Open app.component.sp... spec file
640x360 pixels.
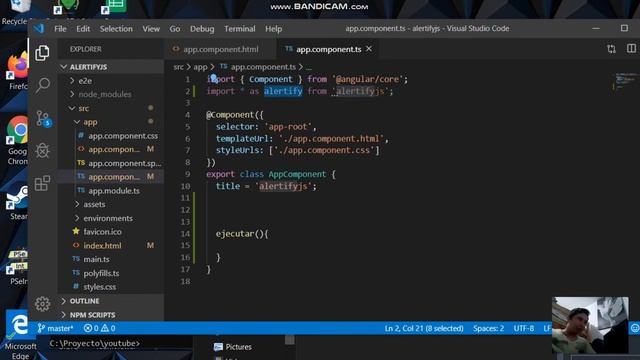pyautogui.click(x=111, y=163)
